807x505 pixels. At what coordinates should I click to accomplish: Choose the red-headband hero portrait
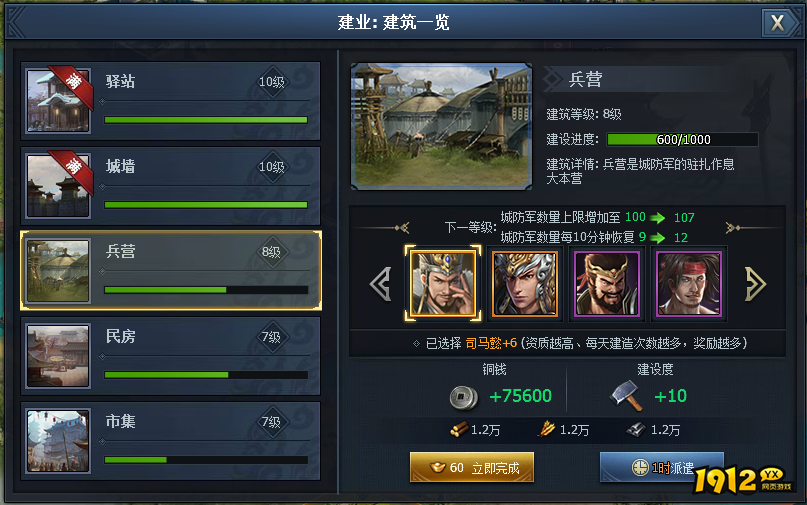coord(689,284)
